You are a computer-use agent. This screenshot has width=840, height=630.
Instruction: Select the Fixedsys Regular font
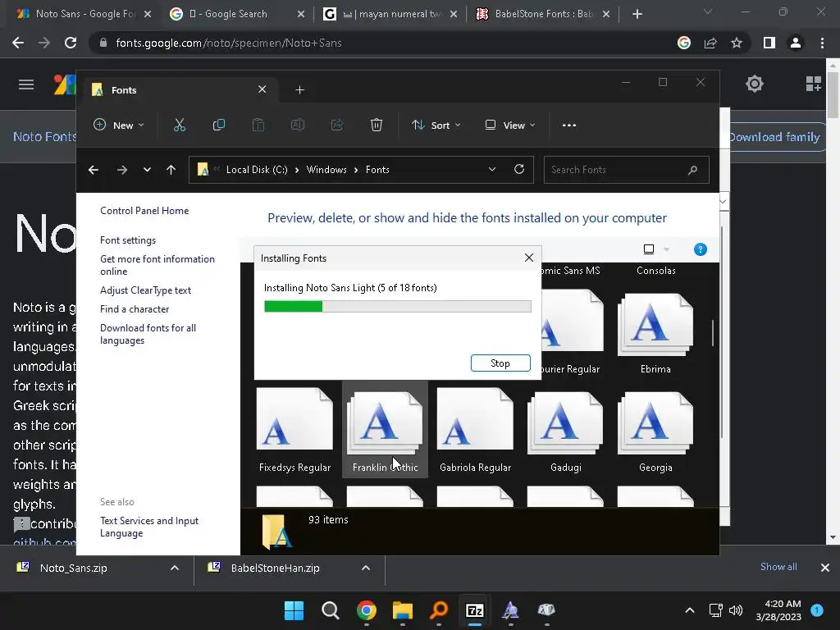294,430
